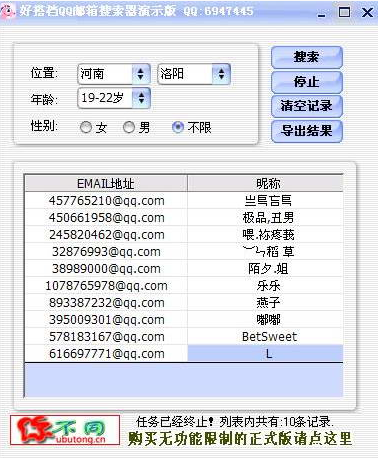
Task: Open the ubutong.cn logo banner
Action: coord(65,430)
